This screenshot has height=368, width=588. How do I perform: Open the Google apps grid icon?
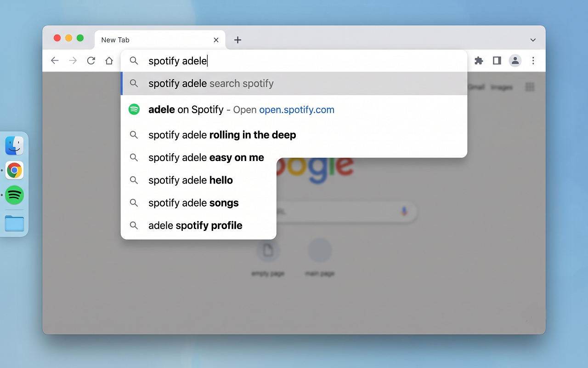coord(530,87)
